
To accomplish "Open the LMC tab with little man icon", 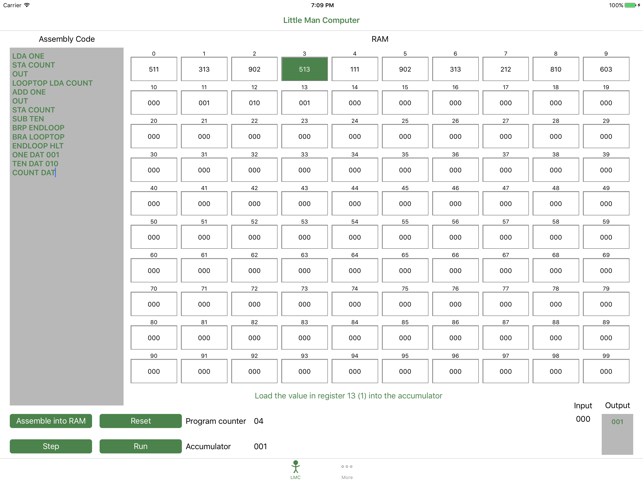I will point(295,470).
